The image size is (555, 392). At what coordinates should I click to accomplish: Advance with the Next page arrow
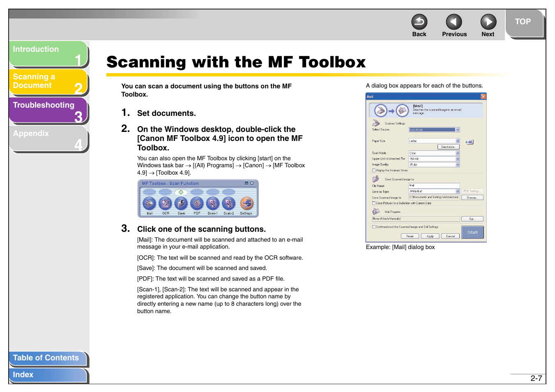click(x=488, y=22)
